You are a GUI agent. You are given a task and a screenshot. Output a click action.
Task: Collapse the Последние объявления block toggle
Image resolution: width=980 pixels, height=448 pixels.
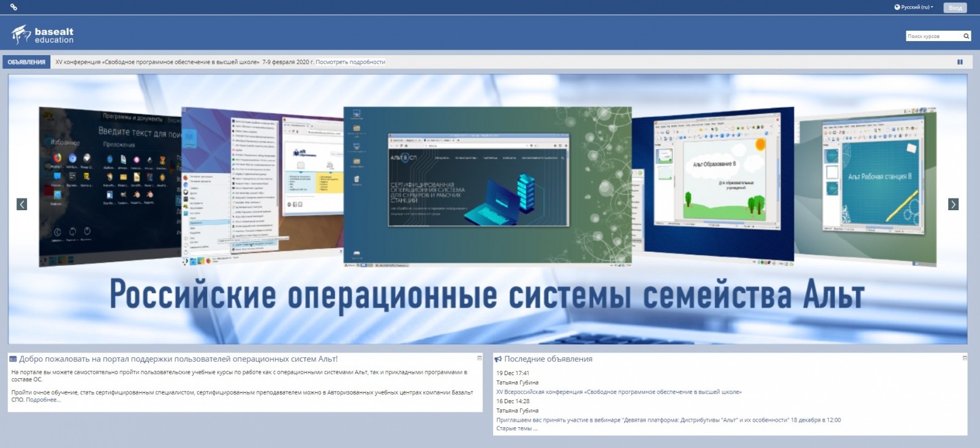click(965, 358)
